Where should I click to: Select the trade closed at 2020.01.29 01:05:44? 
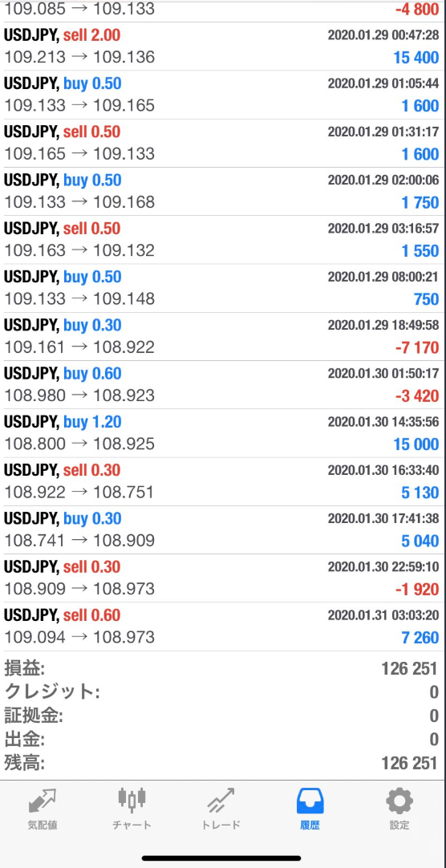[x=223, y=95]
